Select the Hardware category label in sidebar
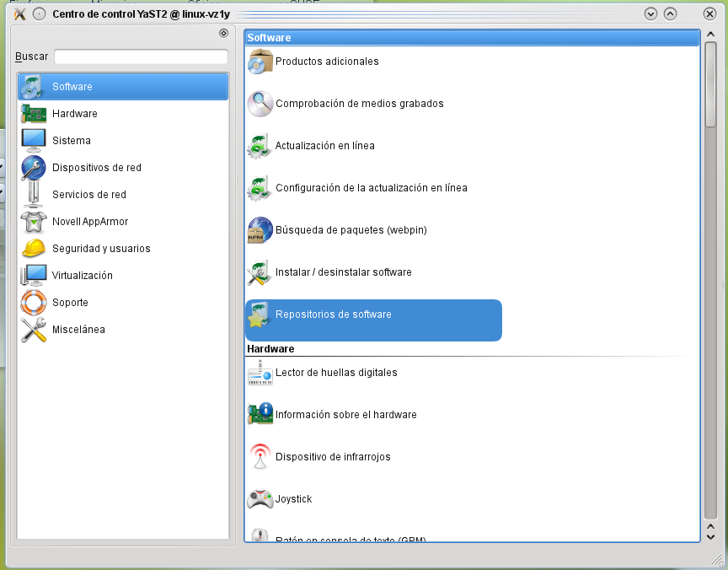Screen dimensions: 728x570 point(75,114)
